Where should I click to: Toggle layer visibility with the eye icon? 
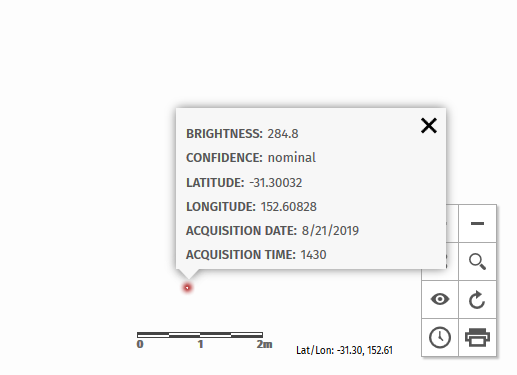440,299
